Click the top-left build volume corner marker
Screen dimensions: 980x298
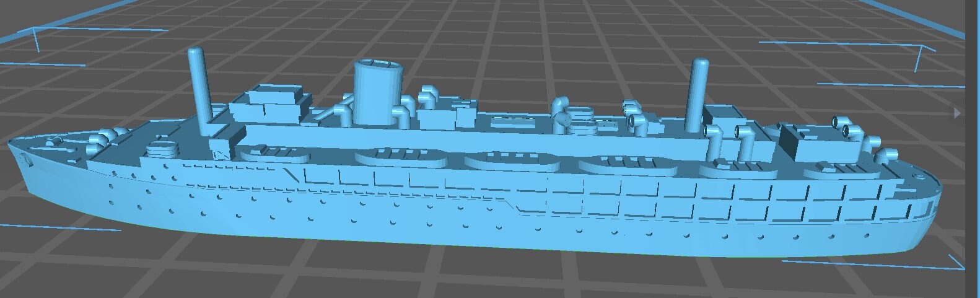[34, 38]
